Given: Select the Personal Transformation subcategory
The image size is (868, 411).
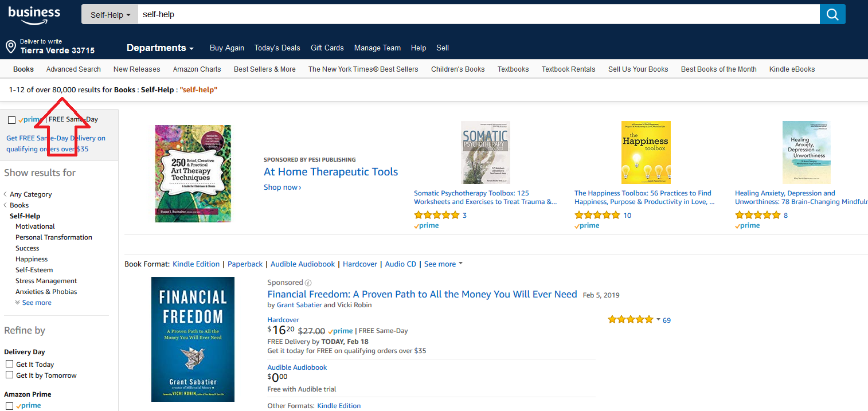Looking at the screenshot, I should point(54,237).
